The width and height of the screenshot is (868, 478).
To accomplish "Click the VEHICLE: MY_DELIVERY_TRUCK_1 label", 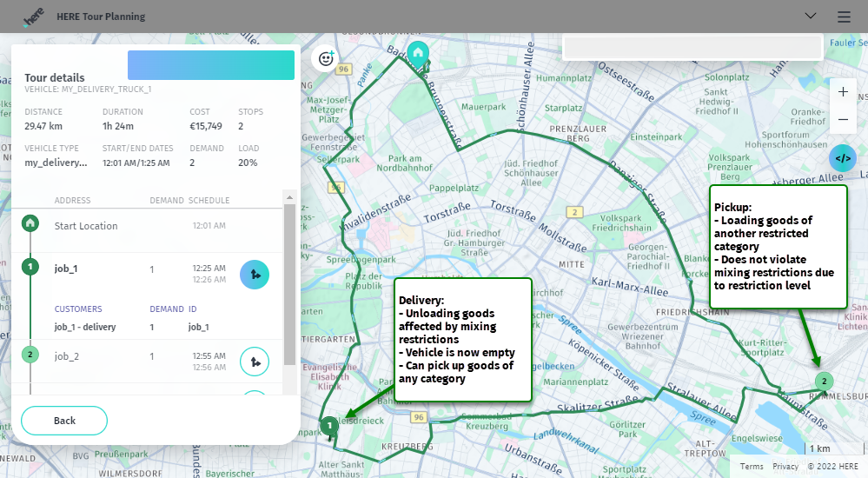I will pyautogui.click(x=88, y=90).
